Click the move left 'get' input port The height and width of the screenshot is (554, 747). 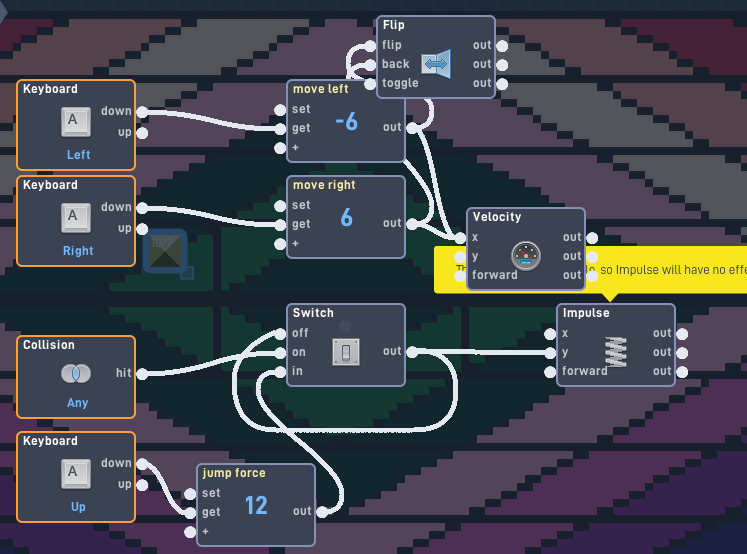280,129
